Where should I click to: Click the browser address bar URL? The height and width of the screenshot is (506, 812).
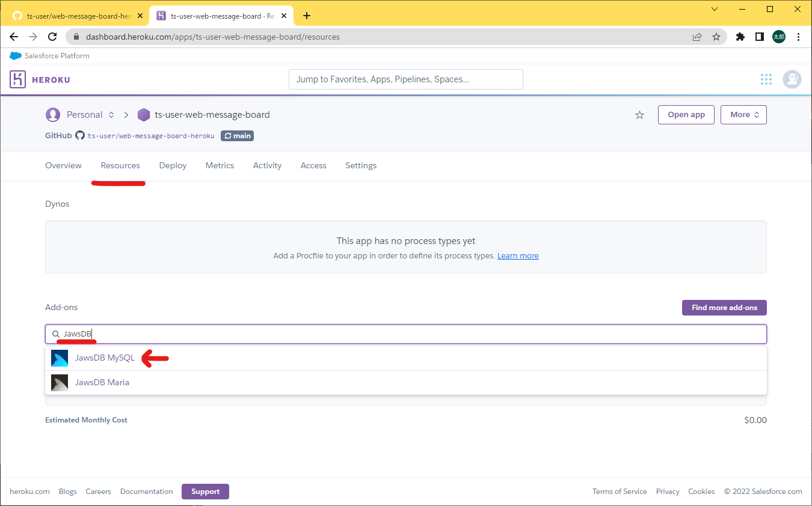pos(213,37)
